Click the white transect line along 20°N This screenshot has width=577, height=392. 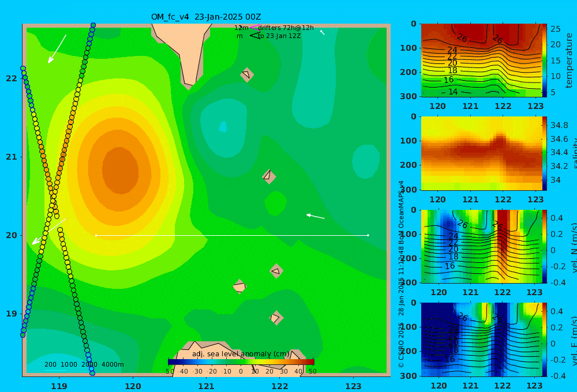pyautogui.click(x=232, y=235)
